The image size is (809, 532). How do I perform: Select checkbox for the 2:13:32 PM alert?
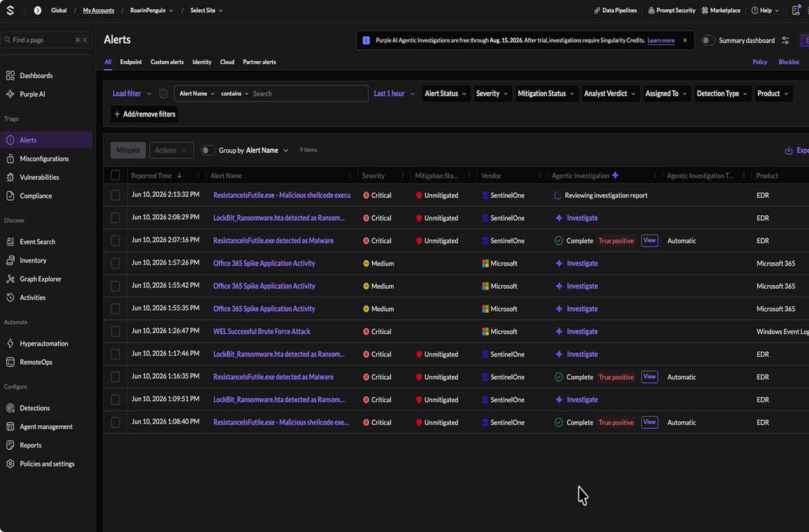tap(116, 195)
